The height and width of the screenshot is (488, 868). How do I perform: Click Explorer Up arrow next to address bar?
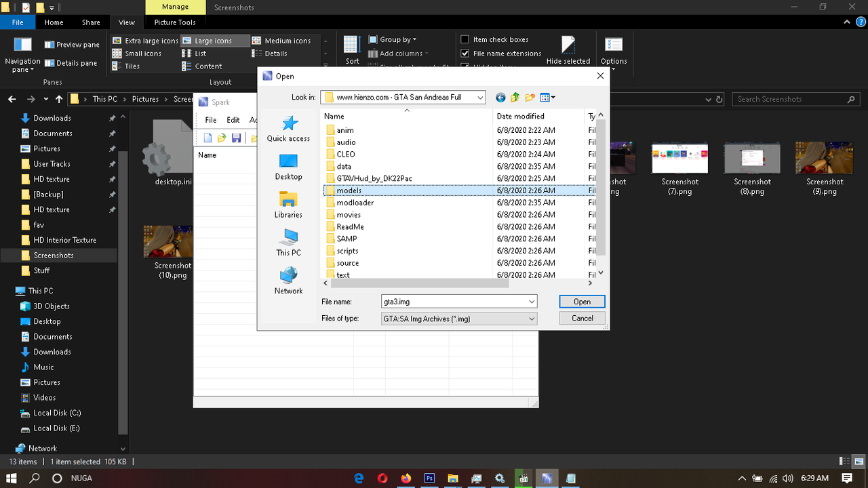pos(59,99)
